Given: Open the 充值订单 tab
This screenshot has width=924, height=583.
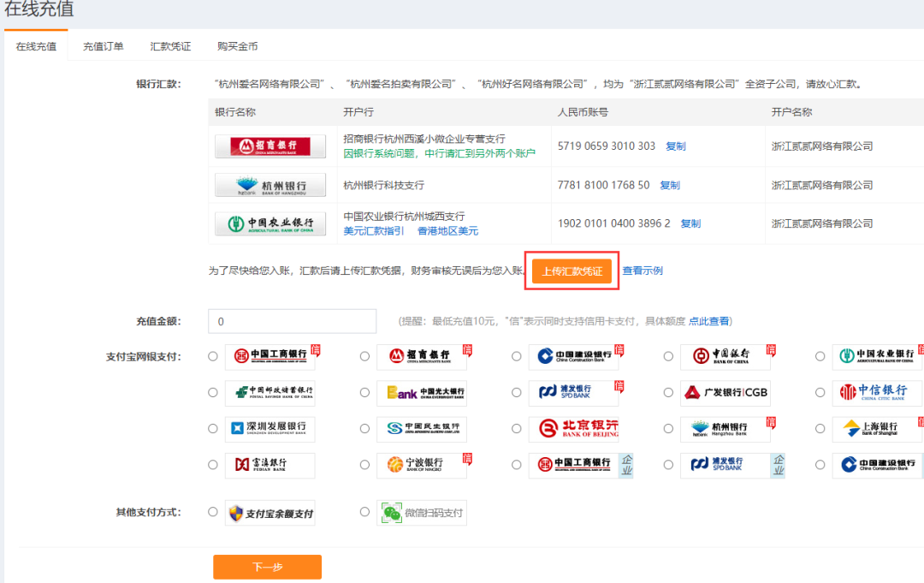Looking at the screenshot, I should 104,46.
